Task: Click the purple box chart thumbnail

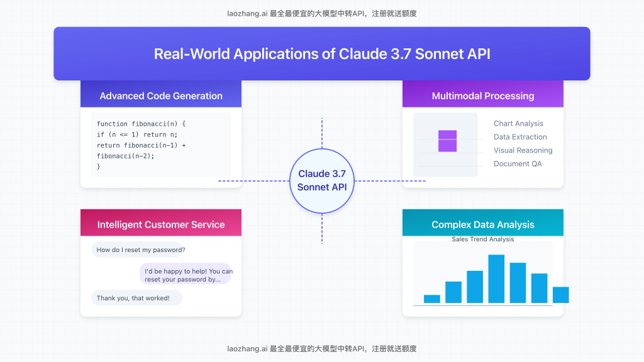Action: [x=447, y=141]
